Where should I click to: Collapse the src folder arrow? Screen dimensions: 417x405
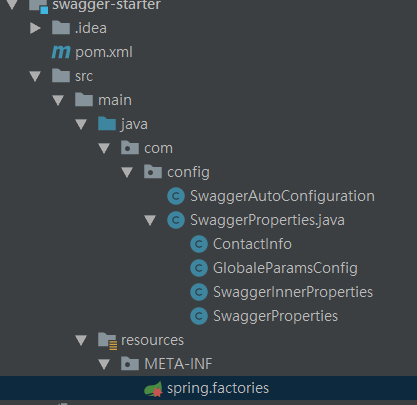[x=35, y=76]
